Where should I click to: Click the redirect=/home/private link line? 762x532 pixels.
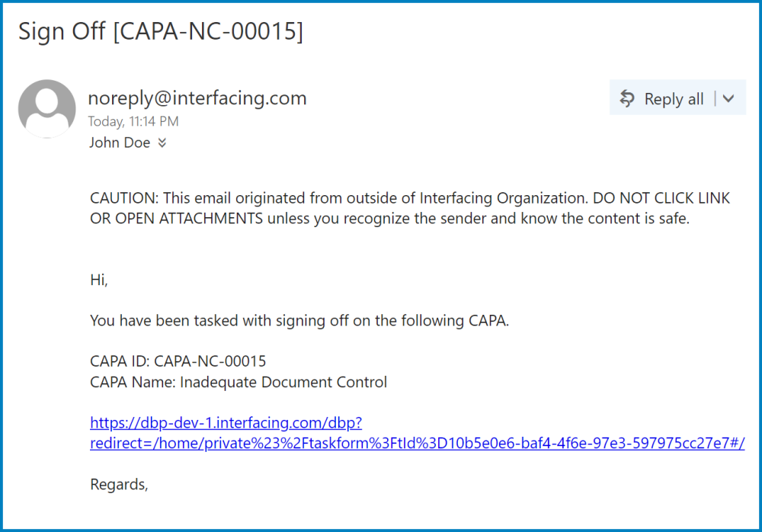(x=417, y=443)
